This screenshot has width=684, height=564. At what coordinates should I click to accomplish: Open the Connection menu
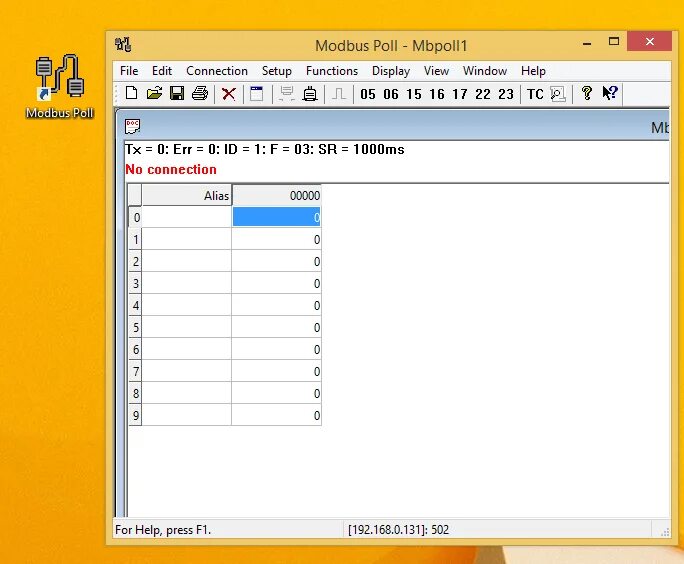pyautogui.click(x=217, y=71)
